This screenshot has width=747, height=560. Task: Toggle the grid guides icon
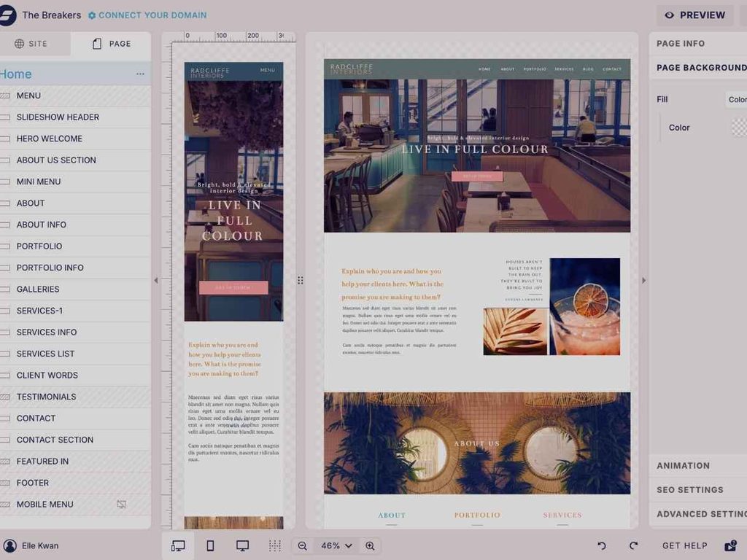pyautogui.click(x=275, y=545)
